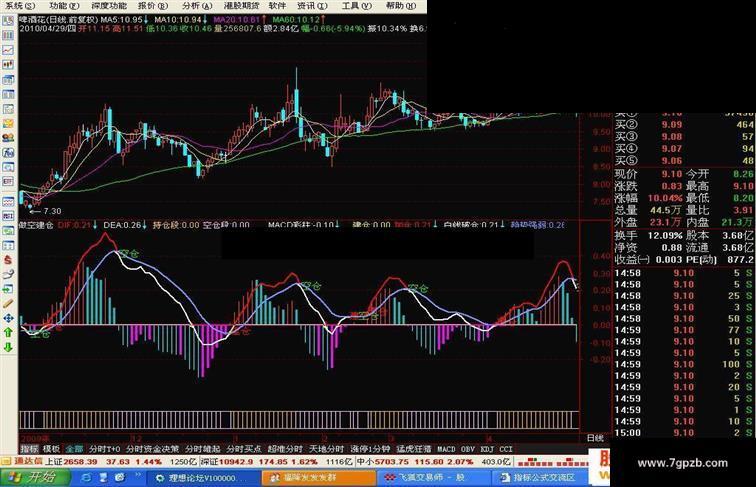Click the blue four-way move arrows icon

point(8,318)
